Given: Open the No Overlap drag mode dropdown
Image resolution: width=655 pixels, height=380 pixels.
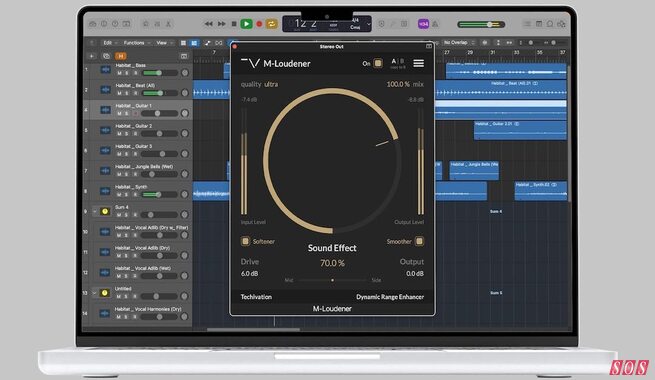Looking at the screenshot, I should [460, 43].
